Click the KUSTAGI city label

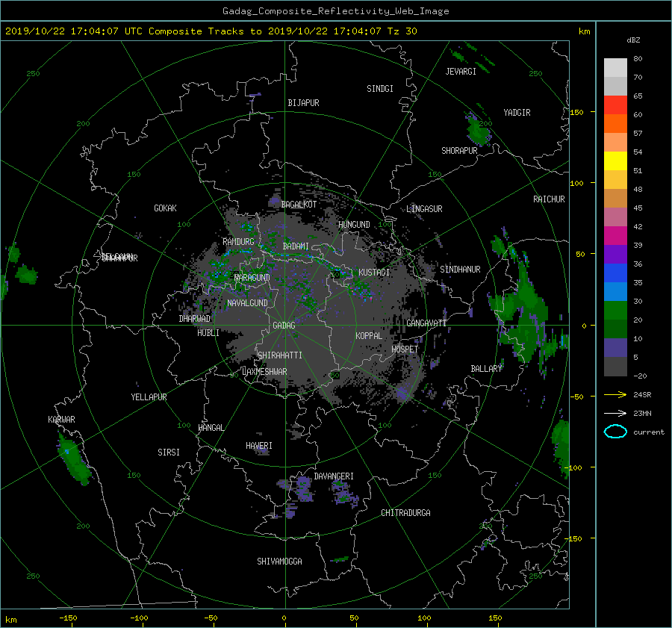click(374, 273)
